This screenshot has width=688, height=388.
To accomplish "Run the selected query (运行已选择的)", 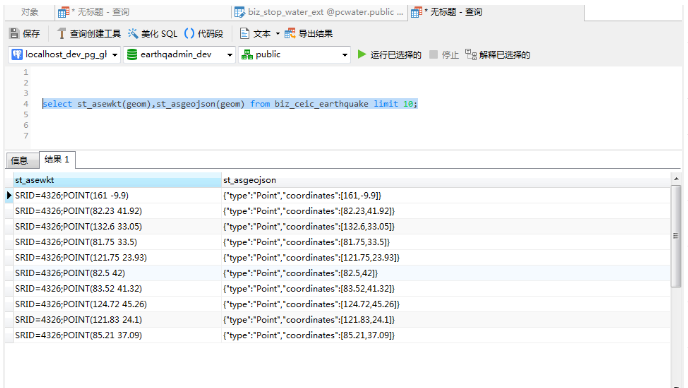I will (389, 54).
